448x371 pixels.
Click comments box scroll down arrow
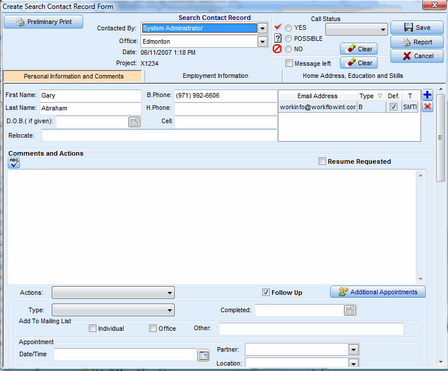pyautogui.click(x=420, y=279)
